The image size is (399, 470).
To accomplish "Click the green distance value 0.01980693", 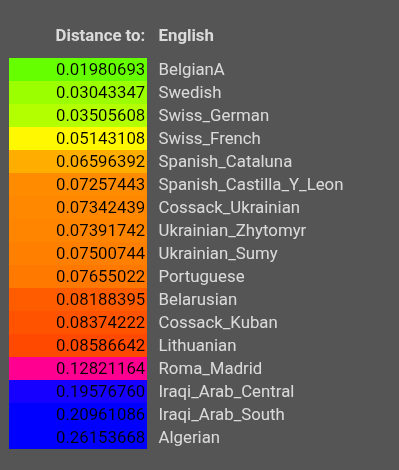I will 78,70.
